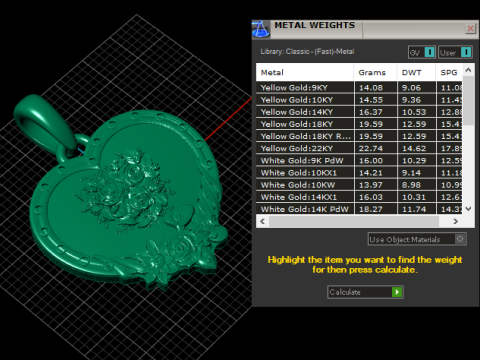Select the Yellow Gold:9KY row
480x360 pixels.
(x=359, y=88)
